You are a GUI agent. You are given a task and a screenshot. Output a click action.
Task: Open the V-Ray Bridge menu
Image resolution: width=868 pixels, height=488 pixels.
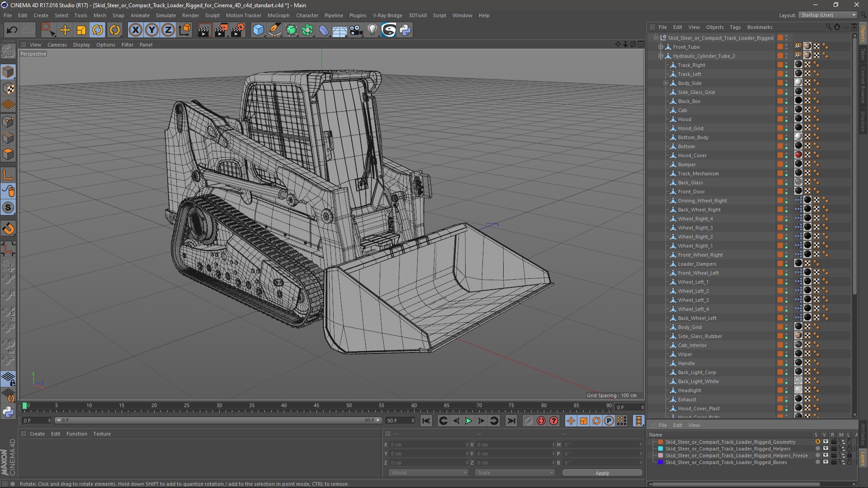[x=387, y=15]
